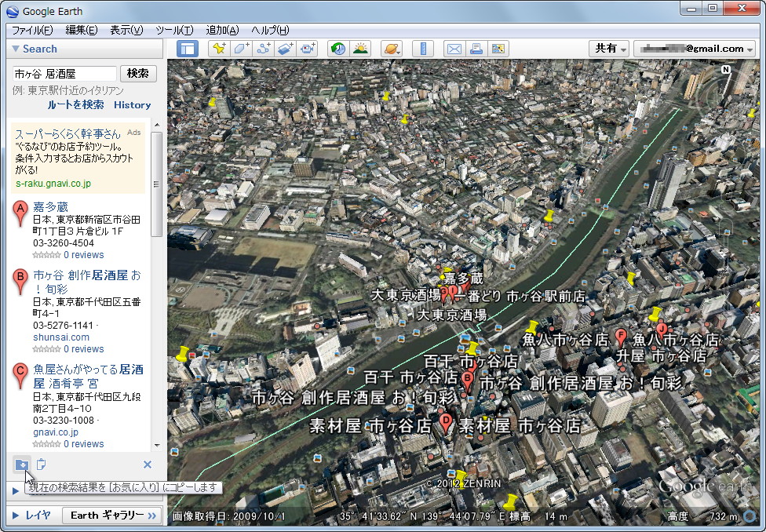Click the 升屋 市ヶ谷店 map label
This screenshot has height=532, width=766.
pos(661,355)
